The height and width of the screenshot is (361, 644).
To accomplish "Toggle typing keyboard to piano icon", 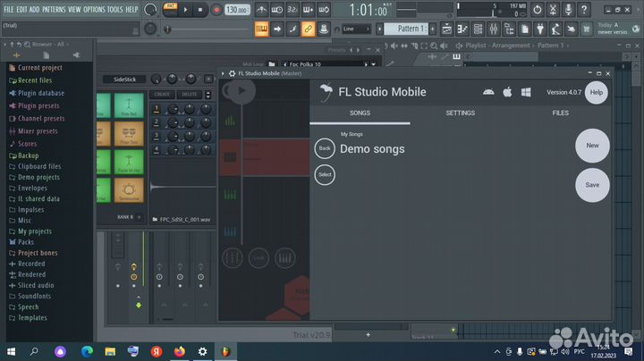I will pyautogui.click(x=261, y=29).
